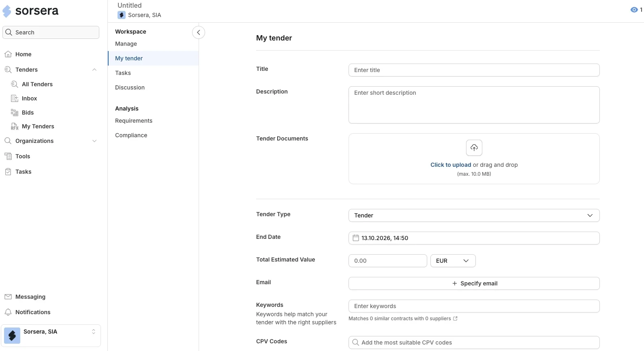Click the Search box in sidebar
This screenshot has height=351, width=644.
pos(51,32)
